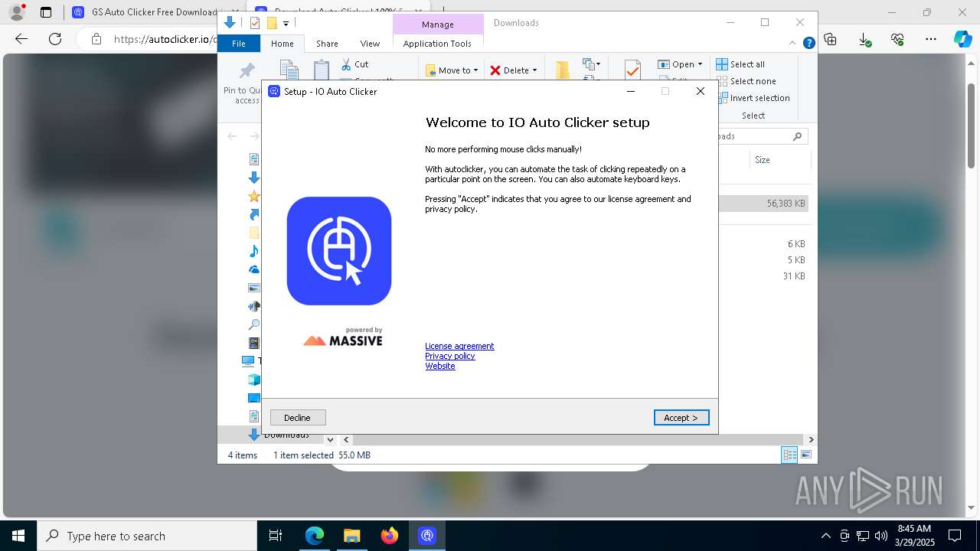Image resolution: width=980 pixels, height=551 pixels.
Task: Open Explorer Help question mark icon
Action: (808, 44)
